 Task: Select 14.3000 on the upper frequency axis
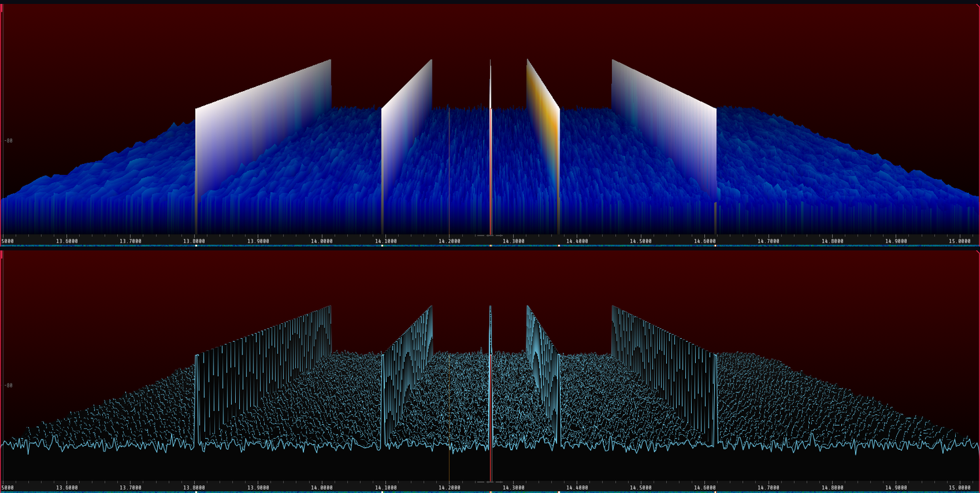514,241
